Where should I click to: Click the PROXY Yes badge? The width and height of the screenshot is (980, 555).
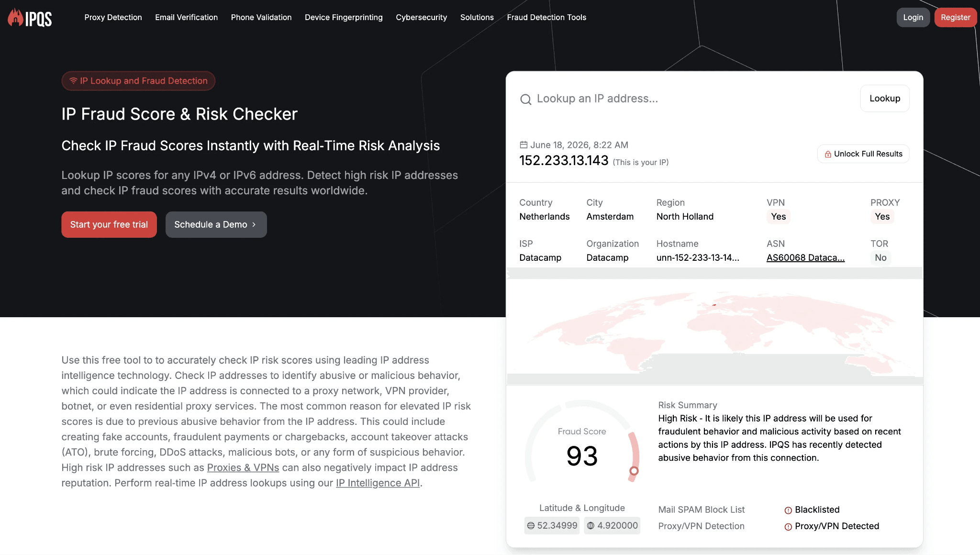pyautogui.click(x=882, y=217)
